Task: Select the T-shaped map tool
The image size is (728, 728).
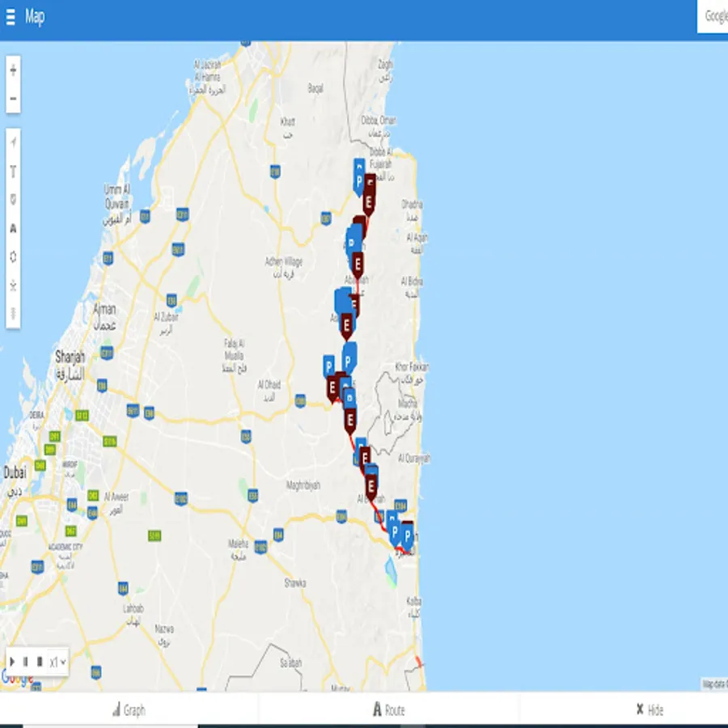Action: (x=13, y=171)
